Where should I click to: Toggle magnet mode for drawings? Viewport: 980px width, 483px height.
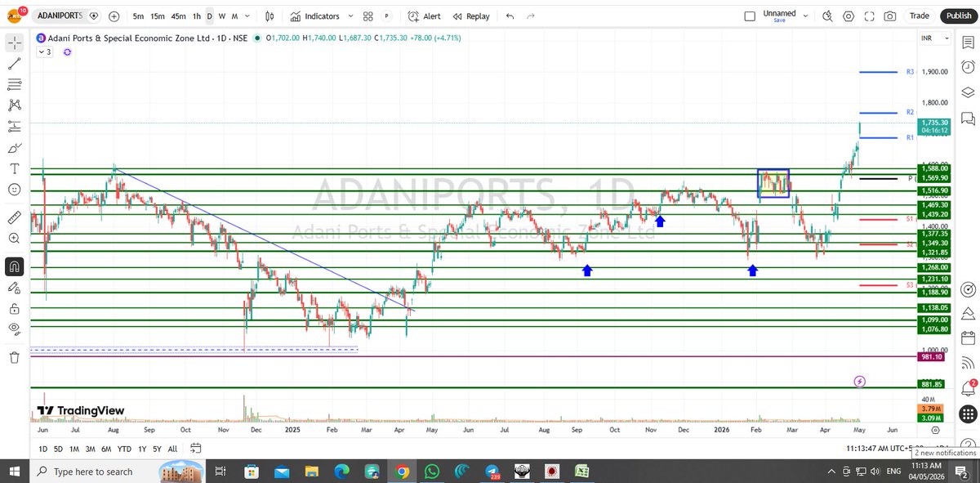click(x=15, y=266)
